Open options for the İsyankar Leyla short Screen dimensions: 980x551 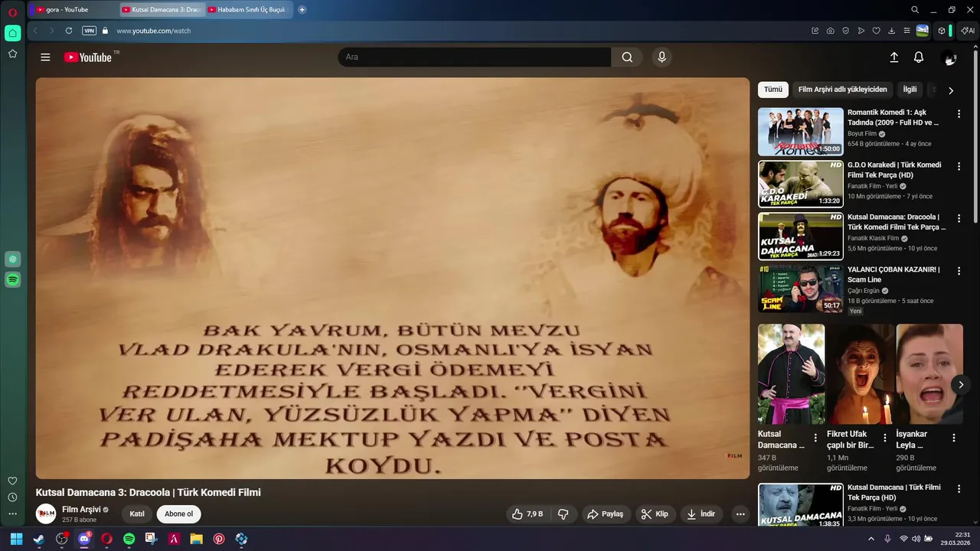pos(954,438)
